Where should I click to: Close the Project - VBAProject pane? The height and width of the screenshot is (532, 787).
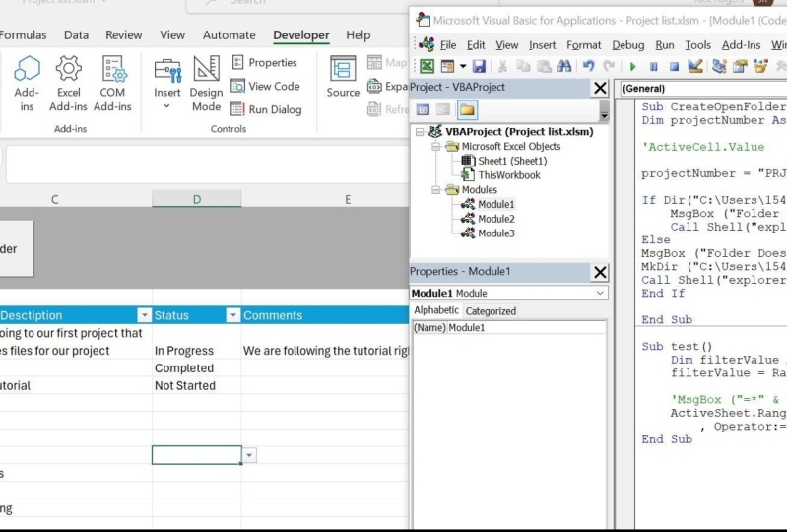[x=600, y=88]
